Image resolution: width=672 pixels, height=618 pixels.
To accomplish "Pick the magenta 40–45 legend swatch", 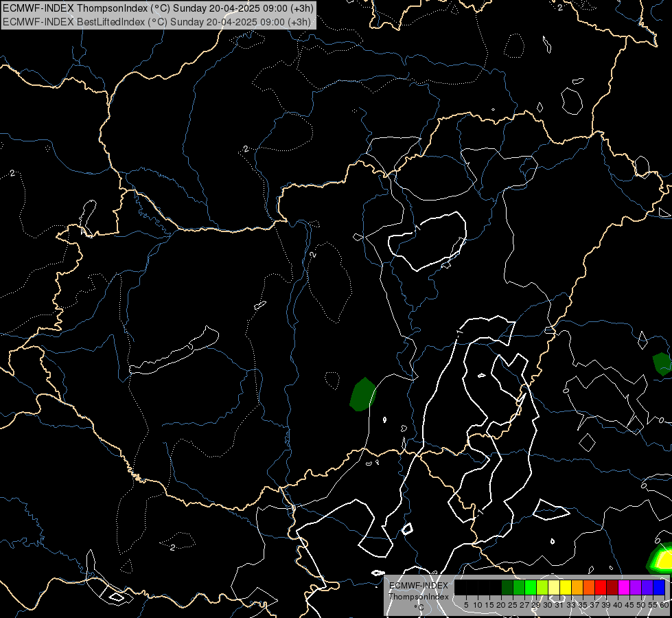I will pyautogui.click(x=624, y=587).
